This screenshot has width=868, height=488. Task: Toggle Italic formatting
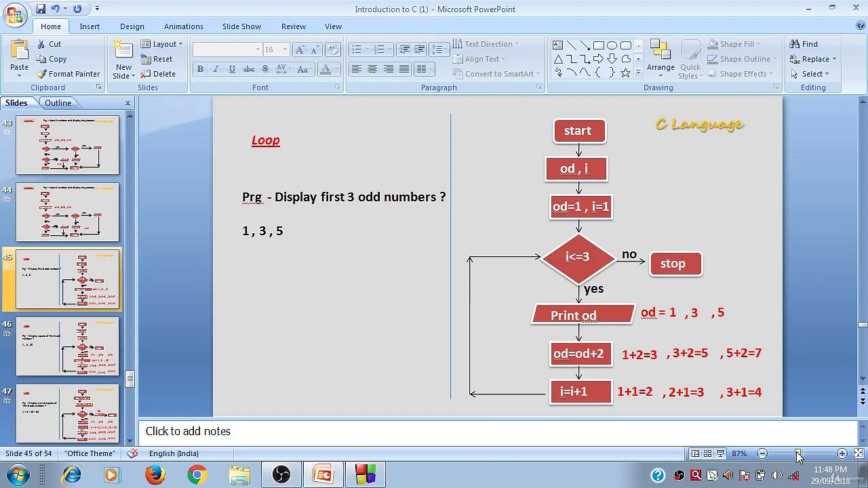[216, 69]
